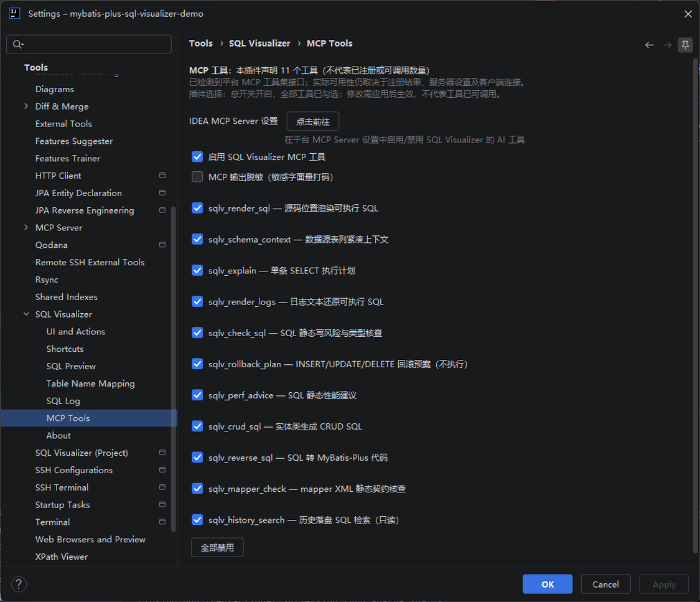
Task: Click the settings tree vertical scrollbar
Action: [174, 370]
